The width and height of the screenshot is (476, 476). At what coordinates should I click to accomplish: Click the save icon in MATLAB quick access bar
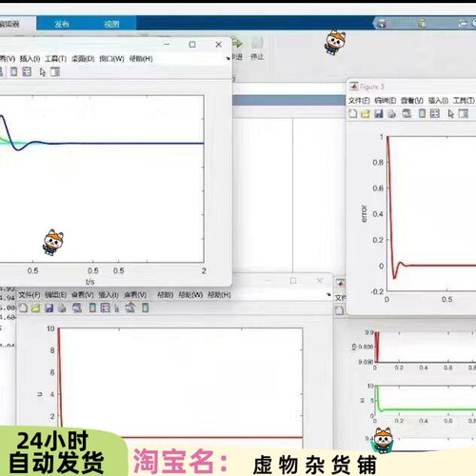(x=382, y=23)
